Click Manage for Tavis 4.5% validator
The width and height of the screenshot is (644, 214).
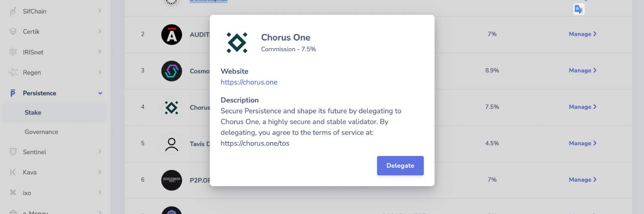[582, 143]
